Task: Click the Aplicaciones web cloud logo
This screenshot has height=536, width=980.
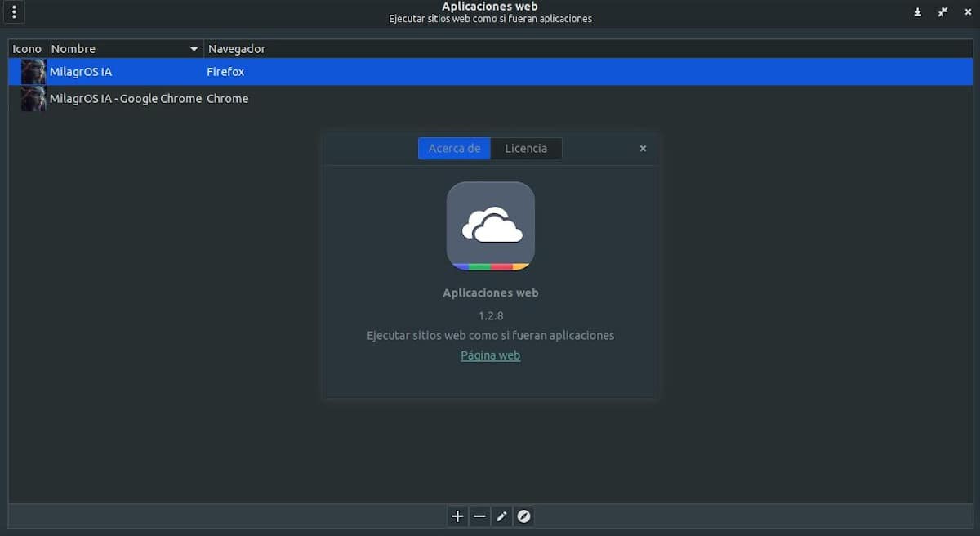Action: 490,226
